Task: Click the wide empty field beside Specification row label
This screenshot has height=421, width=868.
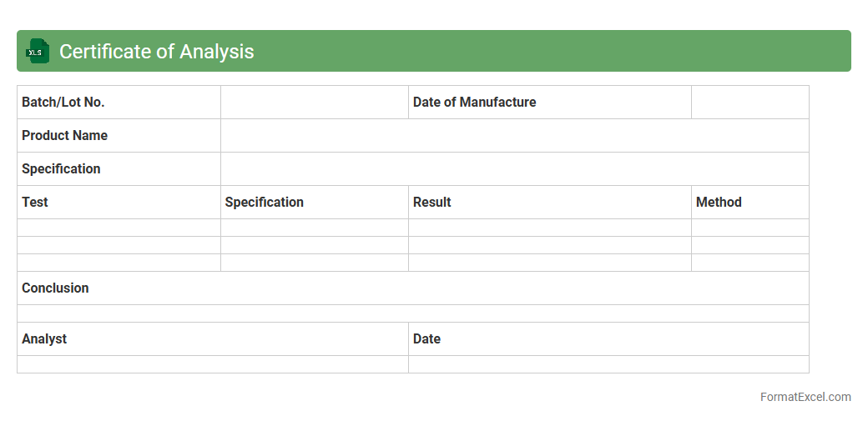Action: pyautogui.click(x=514, y=169)
